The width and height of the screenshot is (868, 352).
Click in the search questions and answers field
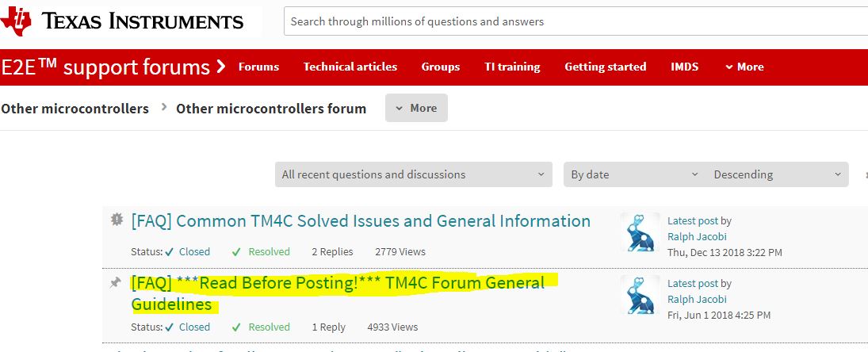tap(575, 21)
